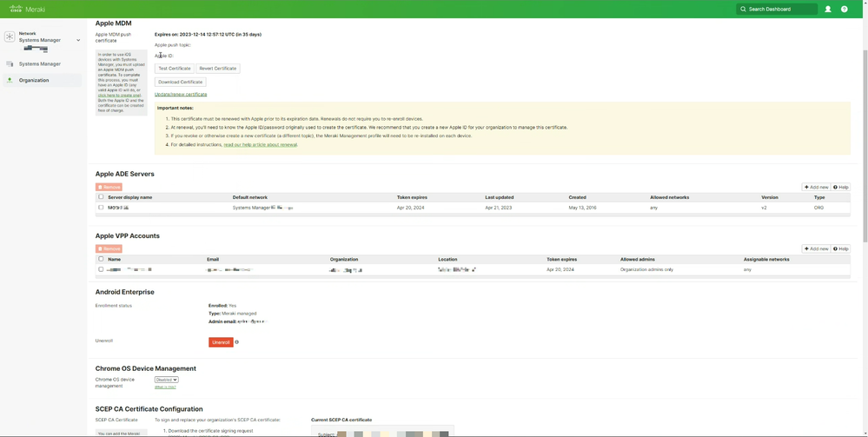This screenshot has height=437, width=868.
Task: Click Add new for Apple VPP Accounts
Action: 816,249
